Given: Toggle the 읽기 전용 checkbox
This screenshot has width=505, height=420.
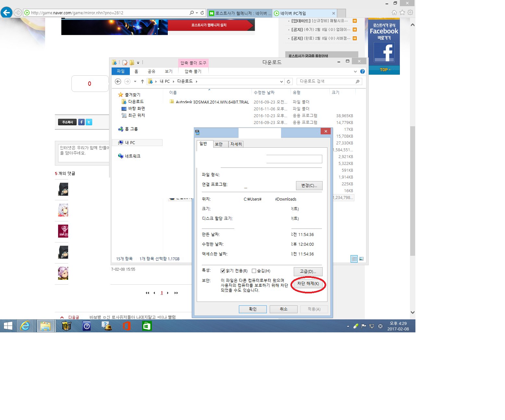Looking at the screenshot, I should click(223, 271).
